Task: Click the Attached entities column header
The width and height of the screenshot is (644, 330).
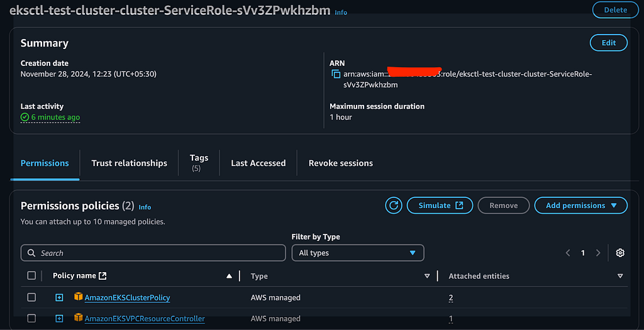Action: click(x=479, y=276)
